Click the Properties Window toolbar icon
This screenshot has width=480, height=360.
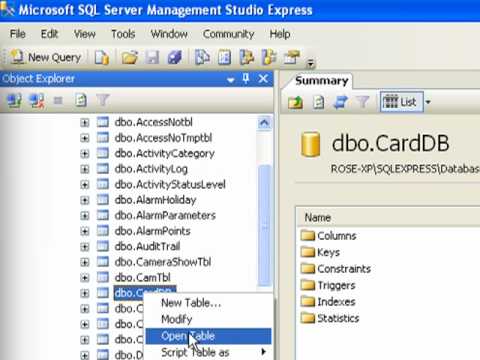(292, 57)
